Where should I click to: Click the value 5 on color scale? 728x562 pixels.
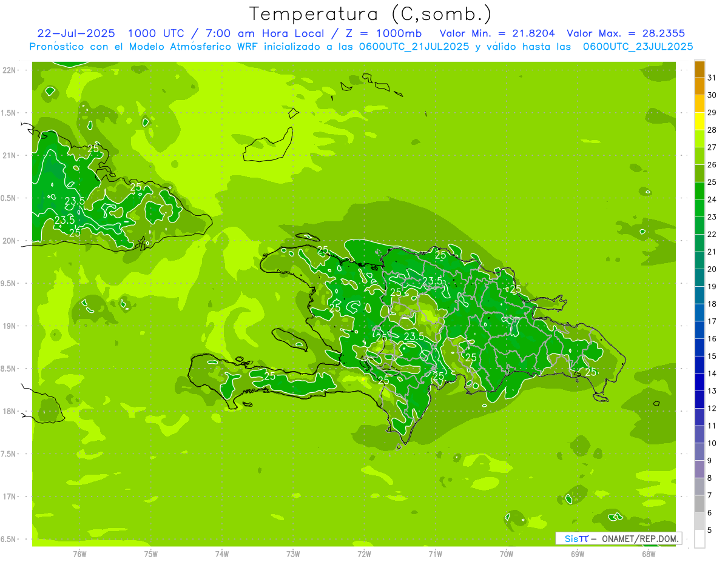pos(710,530)
